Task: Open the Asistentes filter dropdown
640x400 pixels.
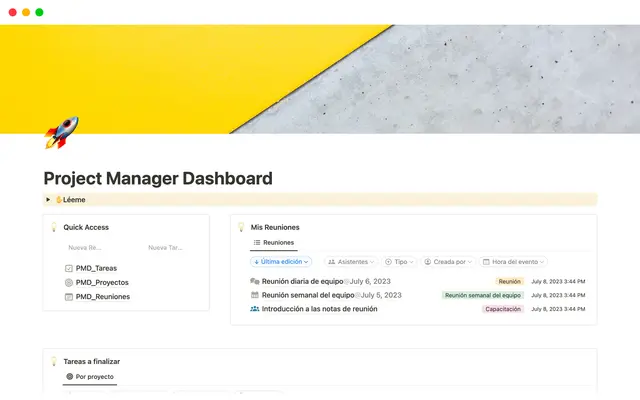Action: (x=353, y=261)
